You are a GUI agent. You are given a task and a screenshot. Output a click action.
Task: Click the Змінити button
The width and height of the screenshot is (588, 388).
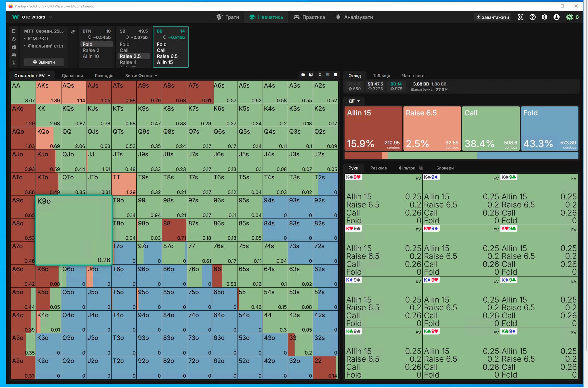pos(44,62)
